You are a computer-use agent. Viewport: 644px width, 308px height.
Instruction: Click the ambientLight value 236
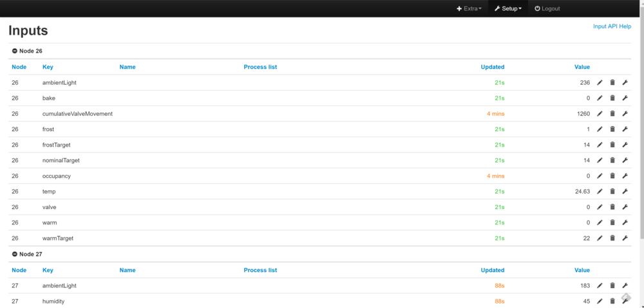pyautogui.click(x=585, y=82)
